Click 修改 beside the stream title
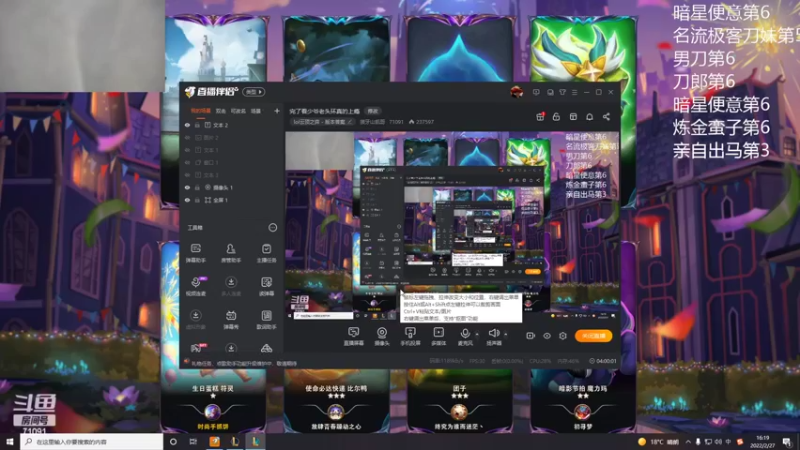Screen dimensions: 800x450 tap(373, 111)
